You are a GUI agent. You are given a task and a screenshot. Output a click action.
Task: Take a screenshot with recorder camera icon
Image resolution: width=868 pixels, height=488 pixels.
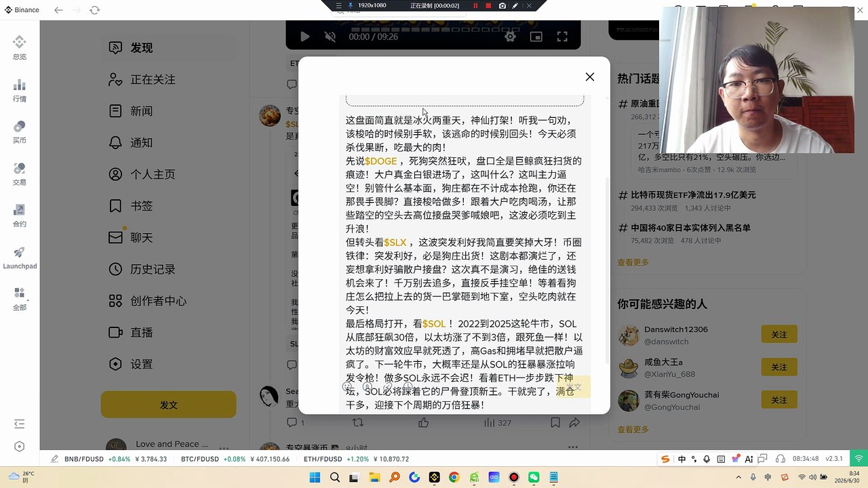pyautogui.click(x=502, y=5)
